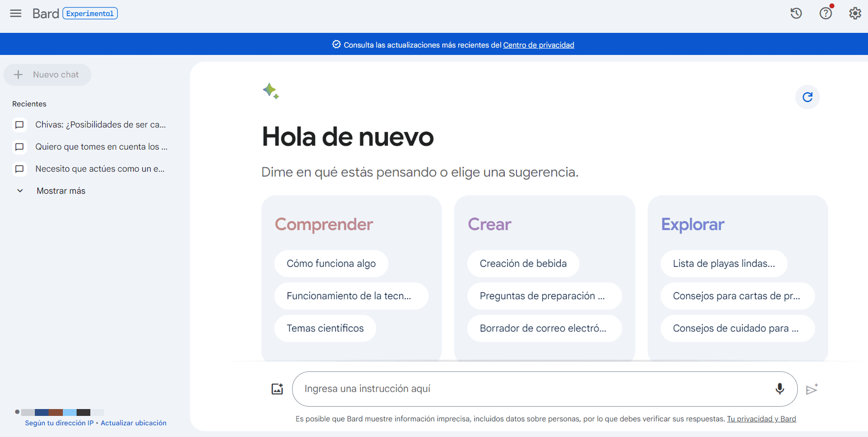Open the settings gear icon
The width and height of the screenshot is (868, 437).
pos(855,13)
